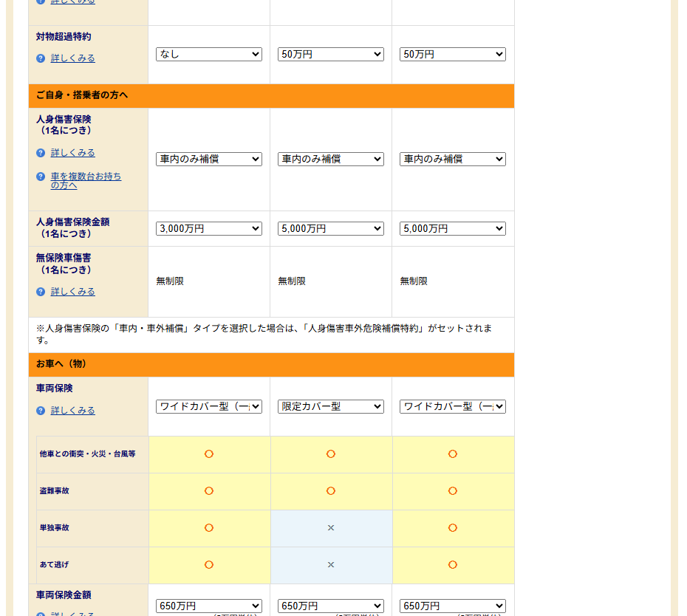This screenshot has width=687, height=616.
Task: Click the ご自身・搭乗者の方へ section header
Action: (x=271, y=95)
